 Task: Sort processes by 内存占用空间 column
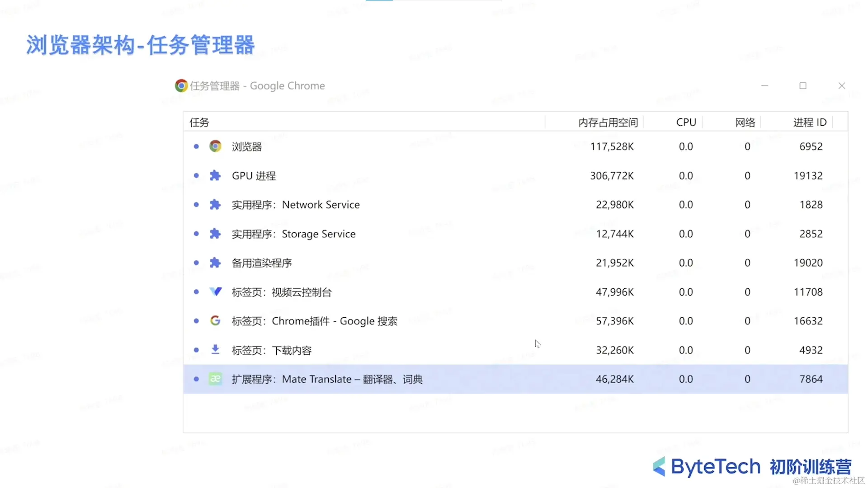coord(608,122)
